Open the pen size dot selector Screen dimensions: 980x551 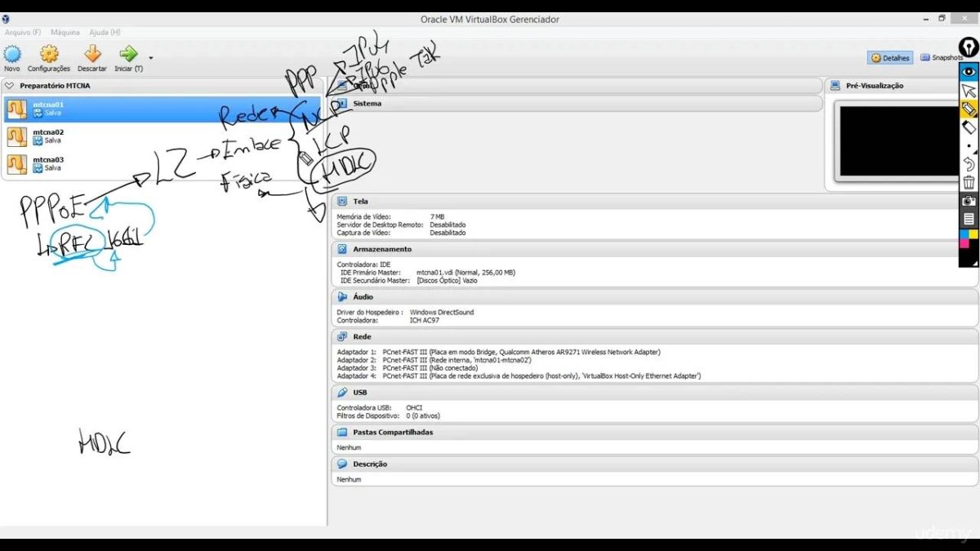point(969,146)
